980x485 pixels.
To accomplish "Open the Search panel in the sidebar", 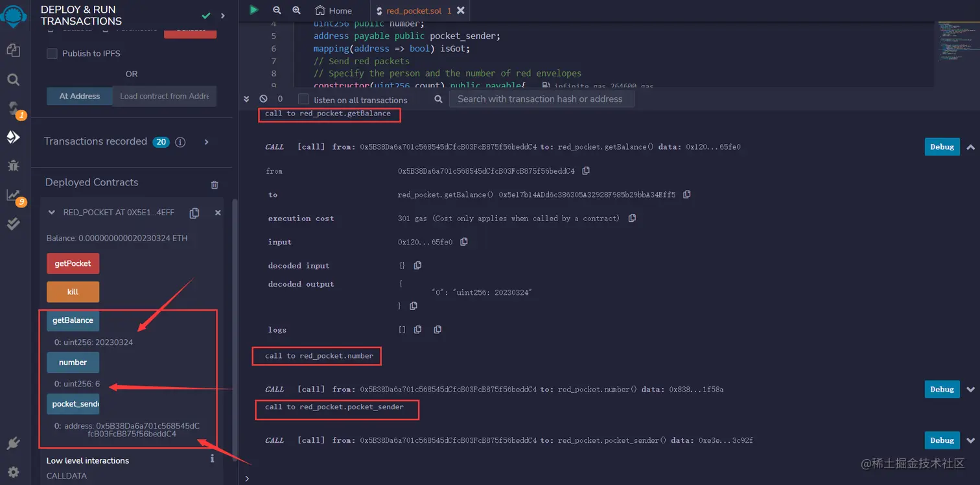I will coord(14,80).
